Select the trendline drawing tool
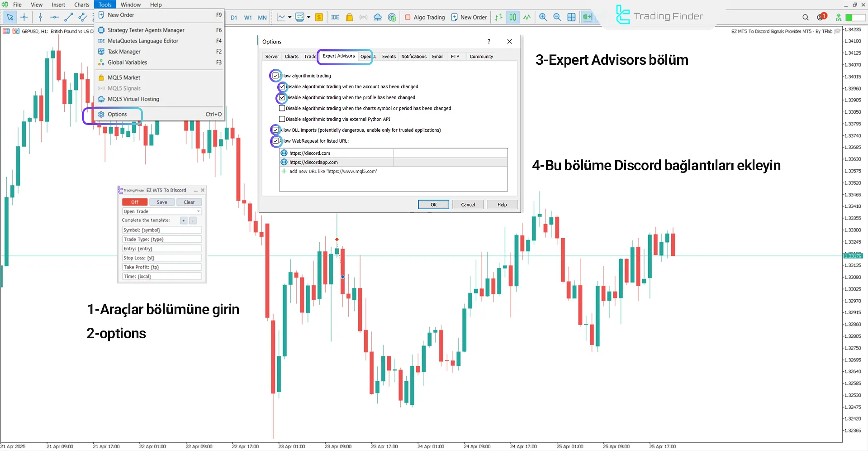Screen dimensions: 868x451 (69, 17)
